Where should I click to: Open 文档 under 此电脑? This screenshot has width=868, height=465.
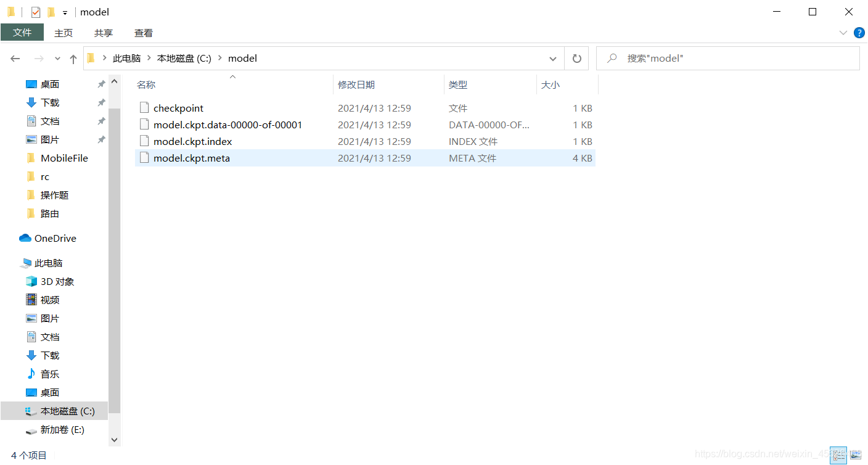tap(50, 337)
